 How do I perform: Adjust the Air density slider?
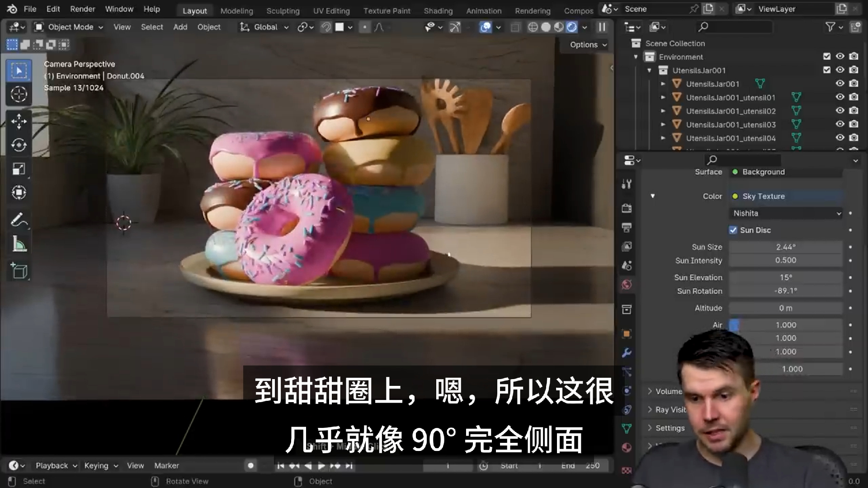coord(787,325)
